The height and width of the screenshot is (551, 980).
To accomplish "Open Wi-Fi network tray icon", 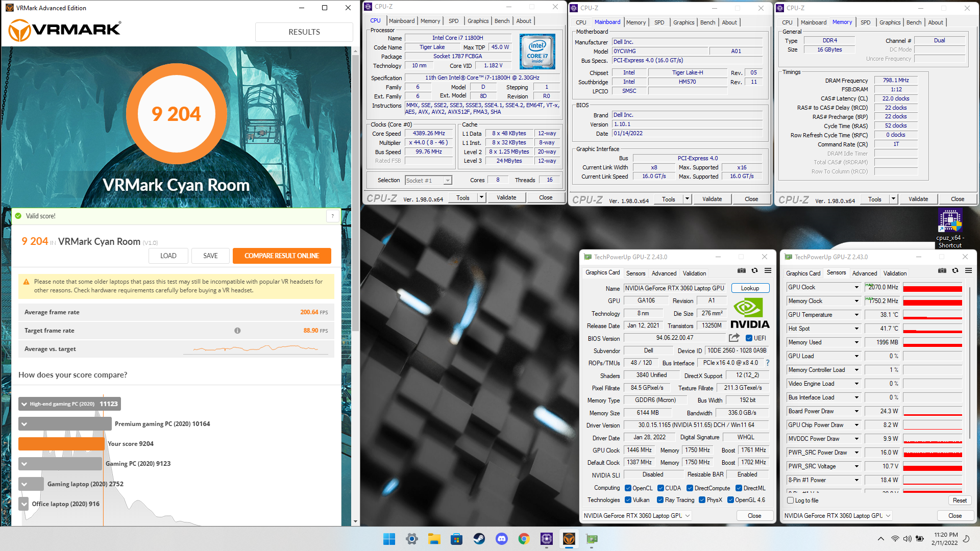I will (x=895, y=539).
